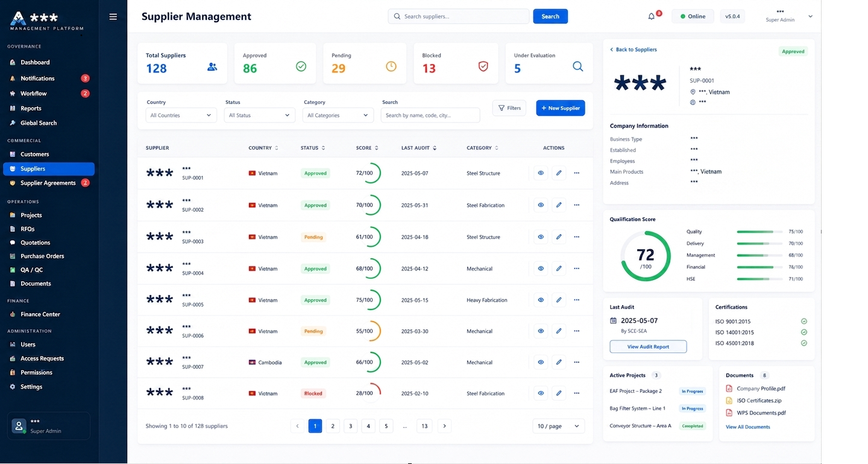This screenshot has height=464, width=868.
Task: Click the WPS Documents.pdf file icon
Action: tap(729, 413)
